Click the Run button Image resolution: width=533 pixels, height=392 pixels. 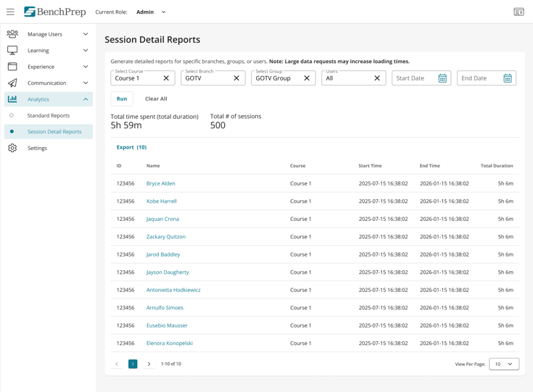(122, 99)
